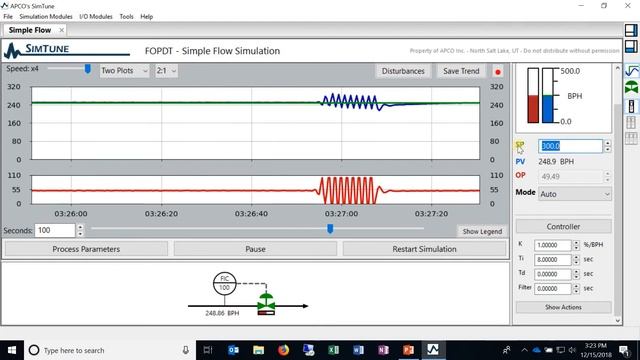Open Task View on the taskbar
The width and height of the screenshot is (640, 360).
pos(208,350)
